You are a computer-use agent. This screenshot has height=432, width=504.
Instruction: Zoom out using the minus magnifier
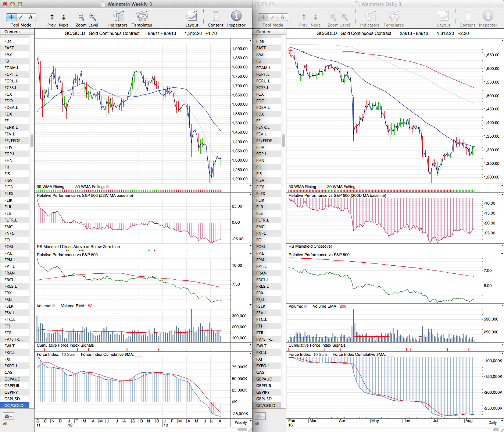point(81,17)
